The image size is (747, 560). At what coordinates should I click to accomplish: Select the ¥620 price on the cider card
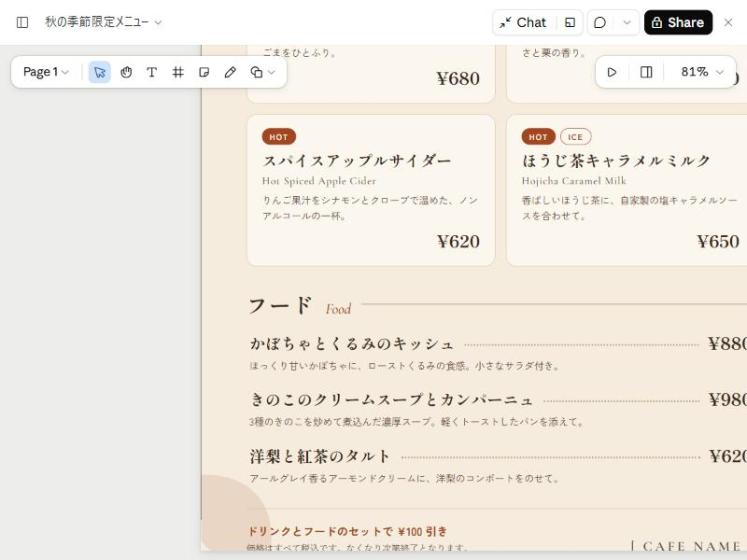[458, 242]
